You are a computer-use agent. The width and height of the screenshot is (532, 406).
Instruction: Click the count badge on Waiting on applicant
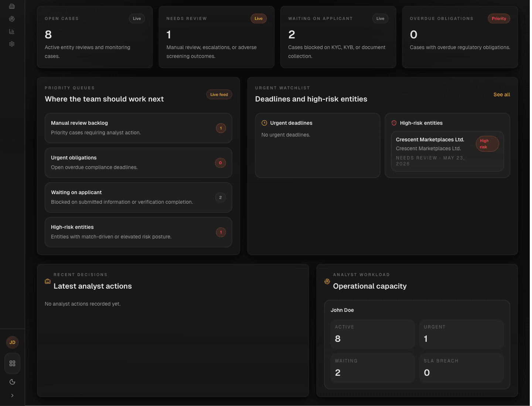point(221,197)
